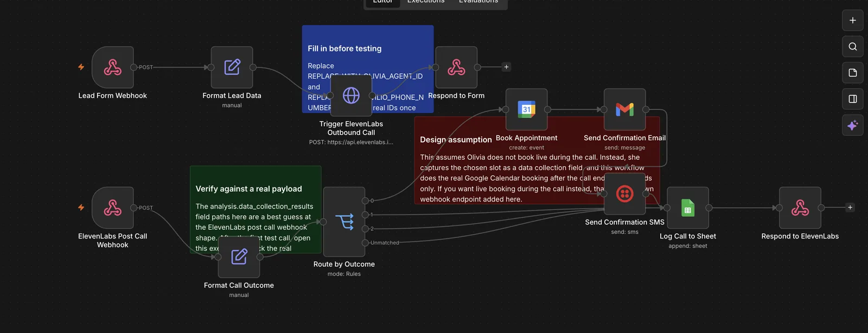Image resolution: width=868 pixels, height=333 pixels.
Task: Select the Lead Form Webhook node
Action: [x=113, y=67]
